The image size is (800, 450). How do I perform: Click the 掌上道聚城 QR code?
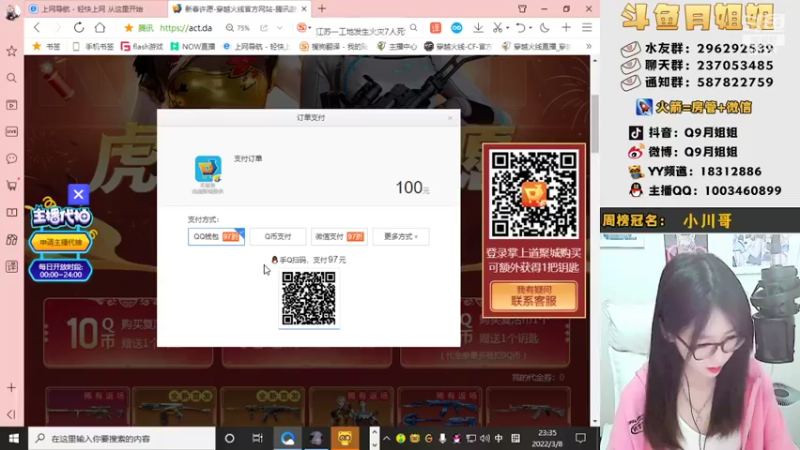534,194
